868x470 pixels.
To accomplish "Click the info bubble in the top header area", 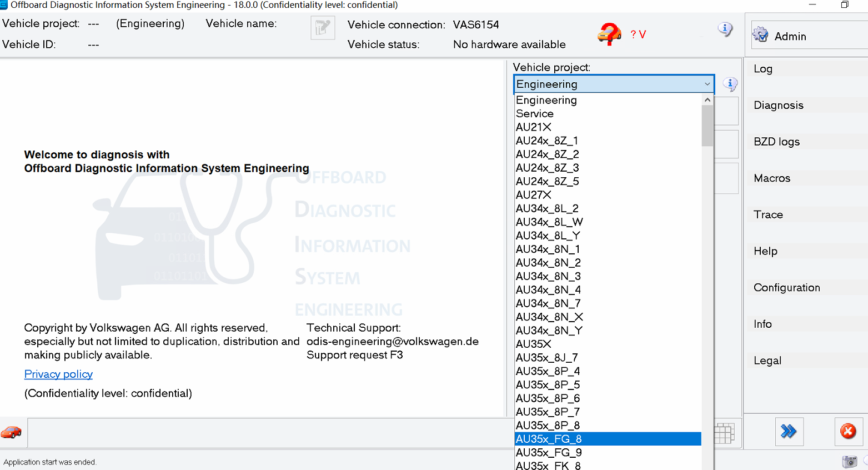I will pyautogui.click(x=725, y=29).
